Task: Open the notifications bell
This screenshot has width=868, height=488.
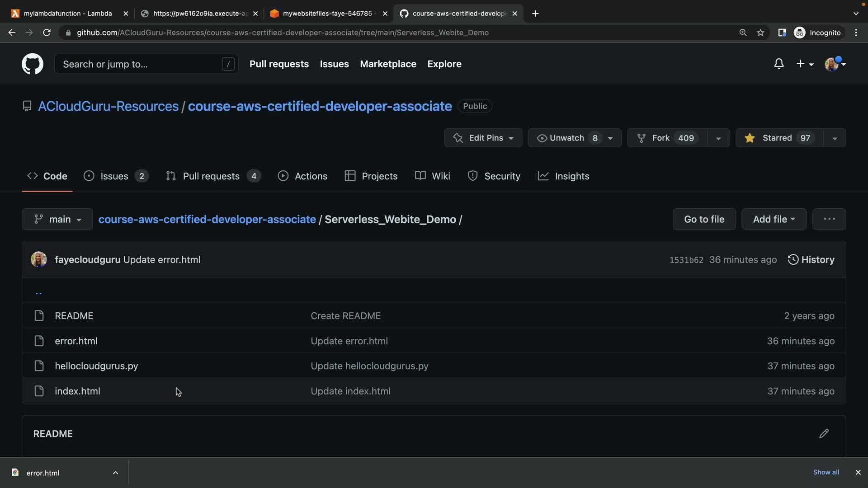Action: coord(778,64)
